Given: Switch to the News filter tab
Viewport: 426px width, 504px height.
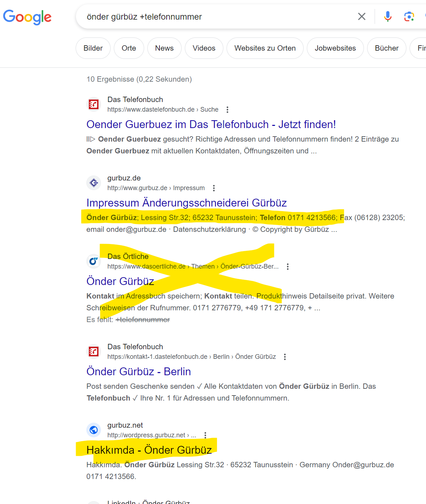Looking at the screenshot, I should click(x=164, y=48).
